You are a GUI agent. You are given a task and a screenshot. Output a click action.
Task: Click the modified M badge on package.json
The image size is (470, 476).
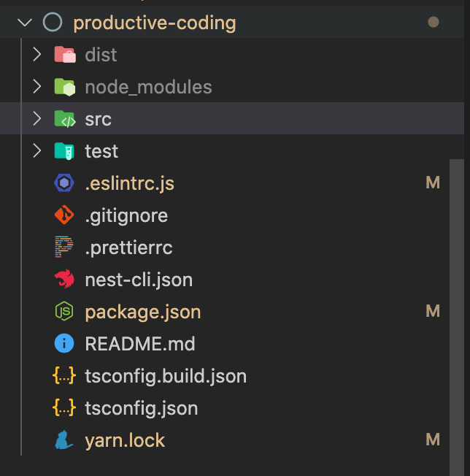(433, 312)
